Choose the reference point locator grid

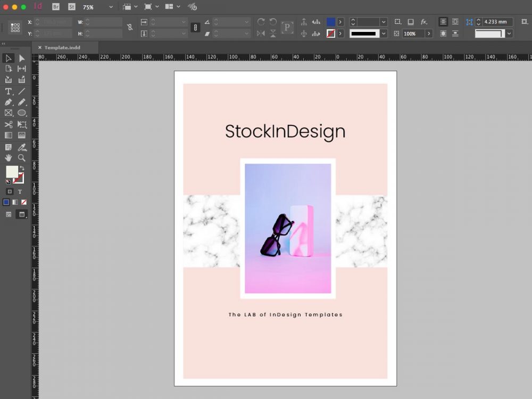coord(15,28)
